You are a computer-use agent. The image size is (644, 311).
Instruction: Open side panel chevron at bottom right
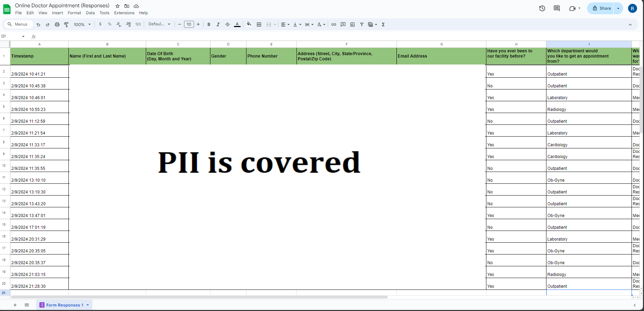click(x=635, y=305)
